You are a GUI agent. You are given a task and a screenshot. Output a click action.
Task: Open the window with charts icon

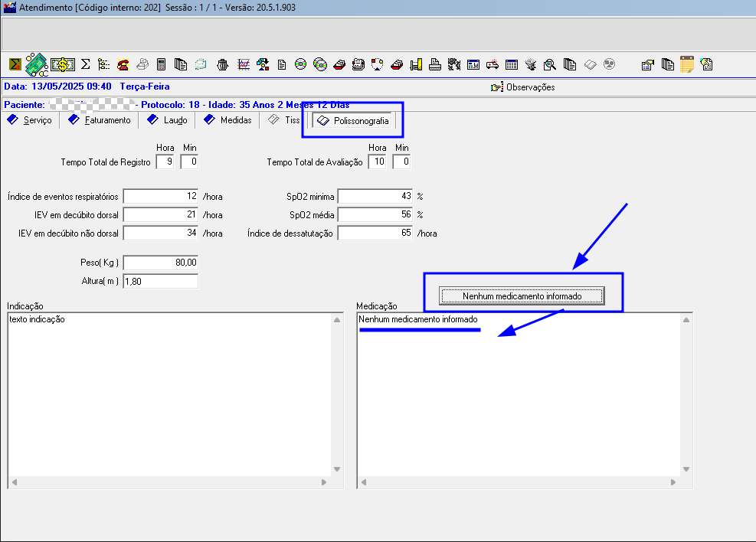tap(473, 64)
